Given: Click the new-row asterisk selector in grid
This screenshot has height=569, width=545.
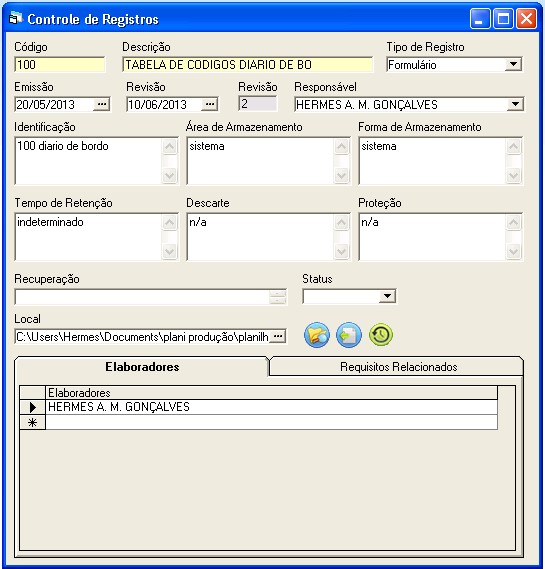Looking at the screenshot, I should click(33, 422).
